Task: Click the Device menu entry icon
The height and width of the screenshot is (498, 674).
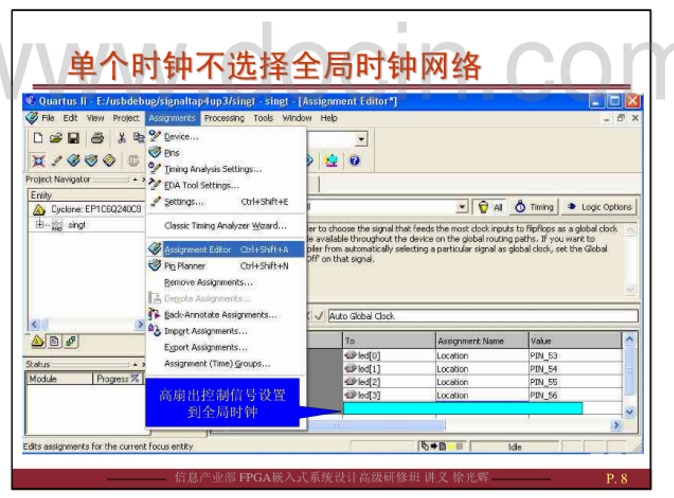Action: point(155,136)
